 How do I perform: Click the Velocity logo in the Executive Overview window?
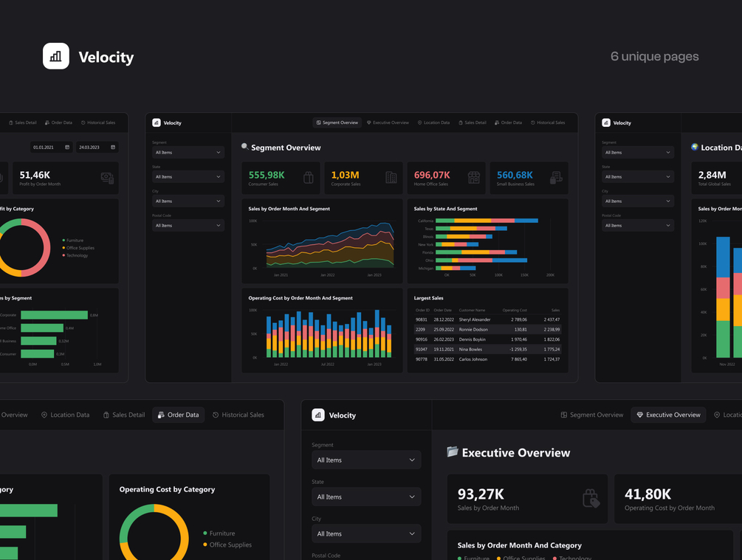(x=318, y=415)
